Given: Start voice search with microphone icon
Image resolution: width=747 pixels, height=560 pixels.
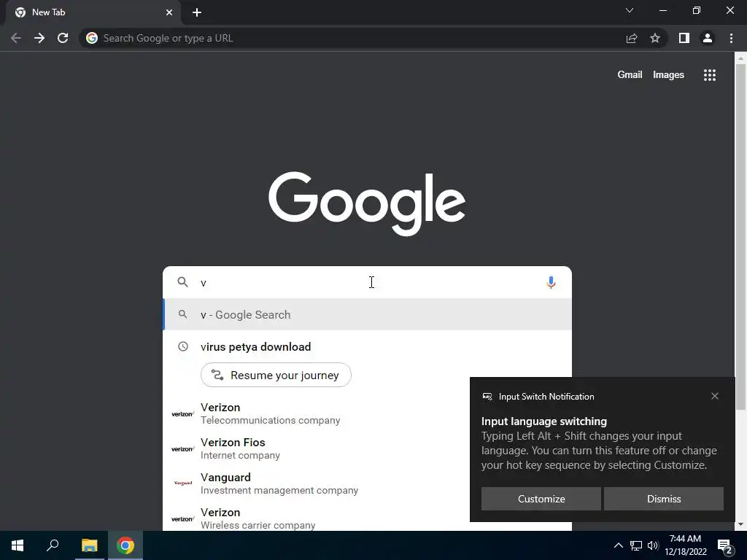Looking at the screenshot, I should point(551,282).
